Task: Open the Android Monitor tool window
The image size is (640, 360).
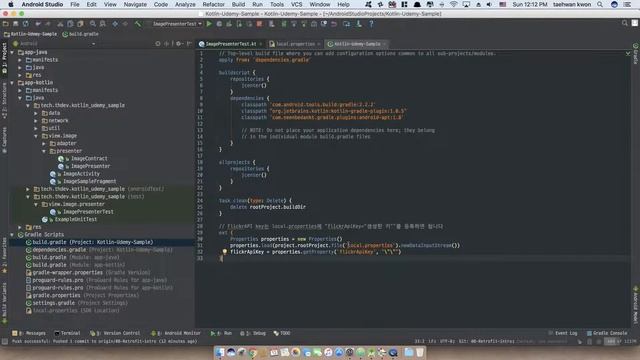Action: [176, 333]
